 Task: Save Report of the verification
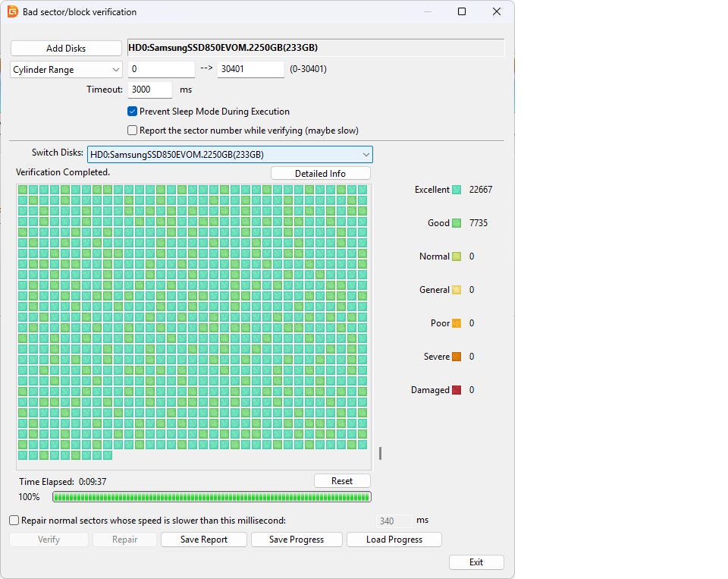(x=203, y=540)
